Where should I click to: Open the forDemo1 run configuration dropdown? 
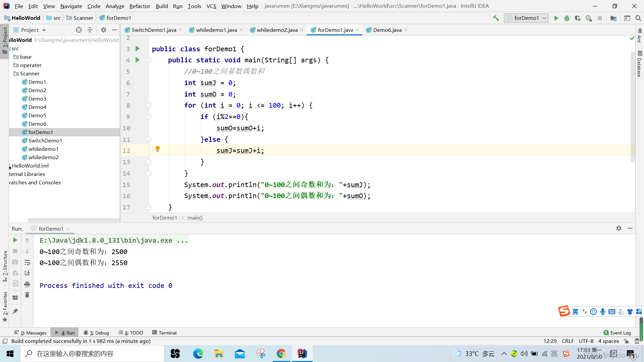tap(526, 18)
